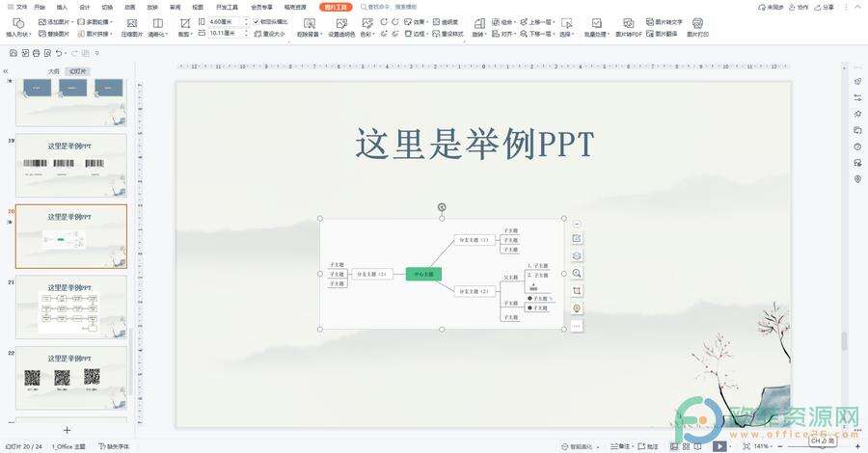The image size is (868, 453).
Task: Open Picture Collage (图片拼接) dropdown
Action: (95, 34)
